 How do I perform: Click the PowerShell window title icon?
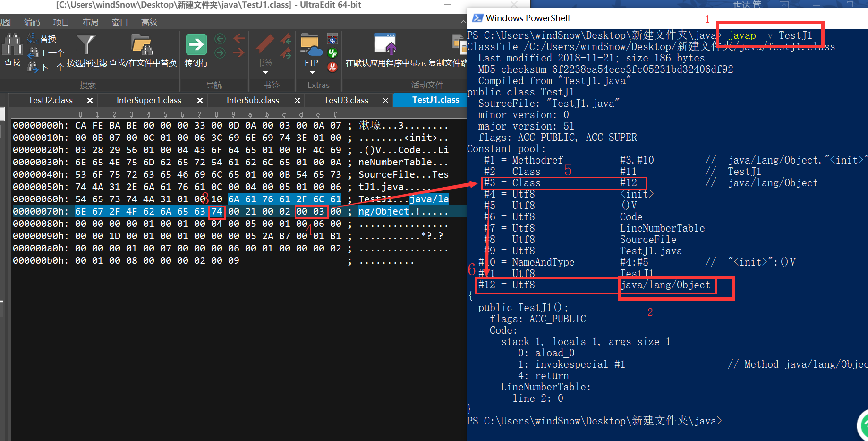click(x=477, y=18)
